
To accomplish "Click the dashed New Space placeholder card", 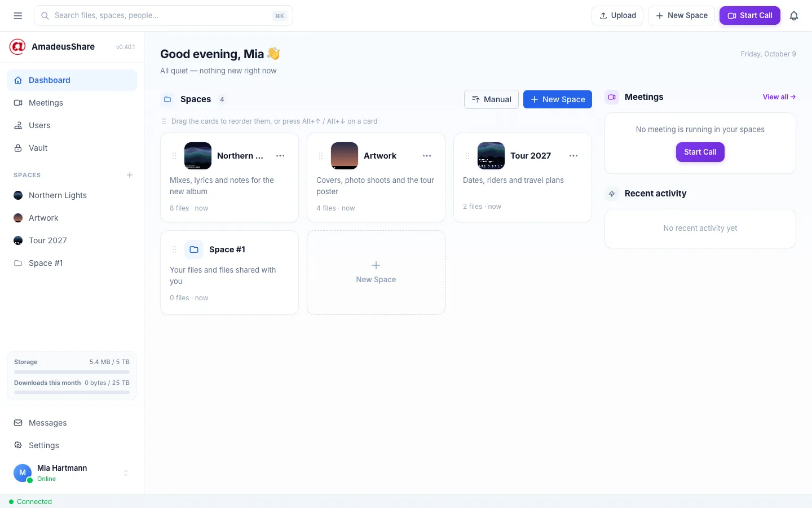I will 376,273.
